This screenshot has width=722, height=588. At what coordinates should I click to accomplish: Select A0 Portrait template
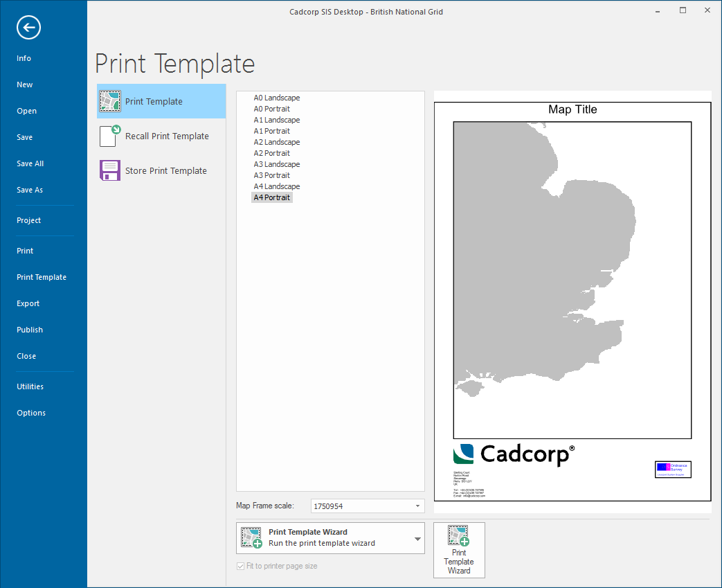pos(271,109)
